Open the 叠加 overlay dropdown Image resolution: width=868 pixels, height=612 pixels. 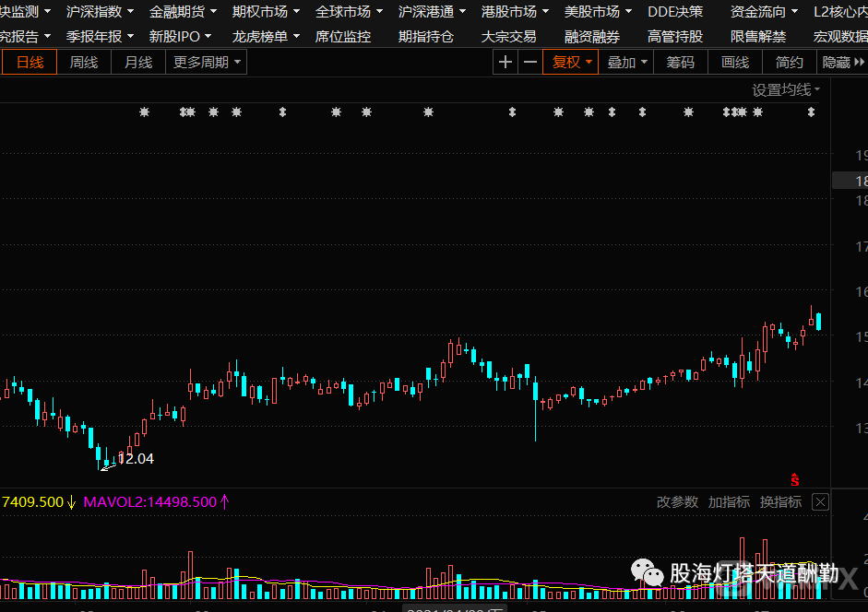626,62
